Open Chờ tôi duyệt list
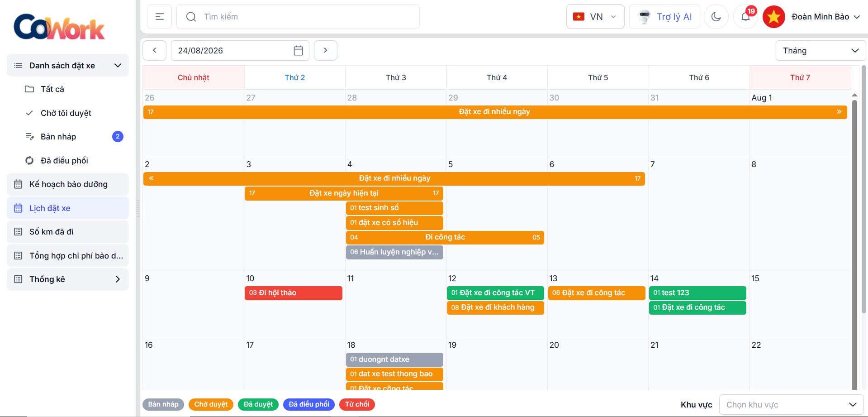The width and height of the screenshot is (868, 417). pos(68,113)
